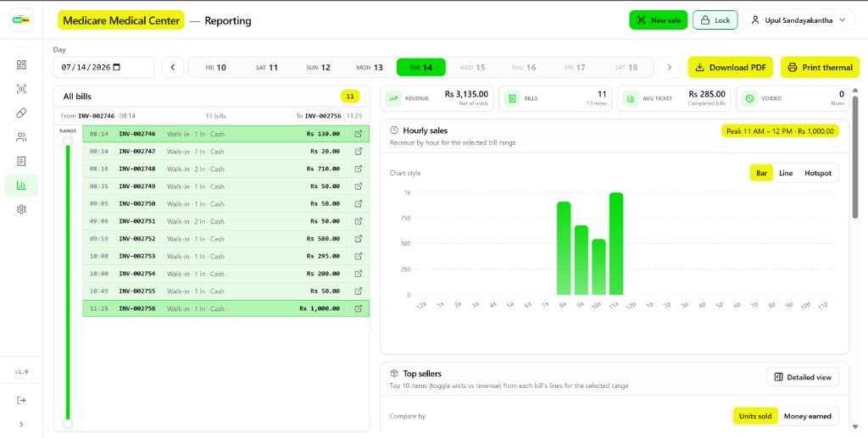The image size is (868, 438).
Task: Open bill INV-002755 external link icon
Action: [x=359, y=291]
